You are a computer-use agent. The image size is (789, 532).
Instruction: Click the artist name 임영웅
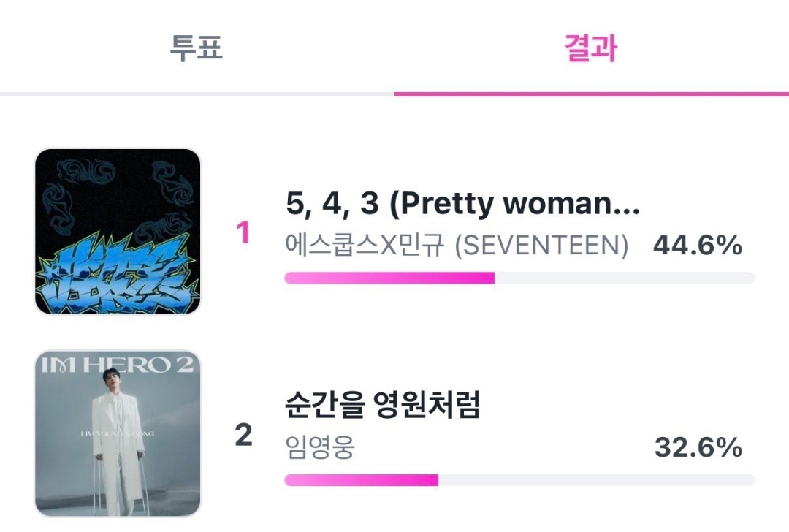(x=320, y=447)
